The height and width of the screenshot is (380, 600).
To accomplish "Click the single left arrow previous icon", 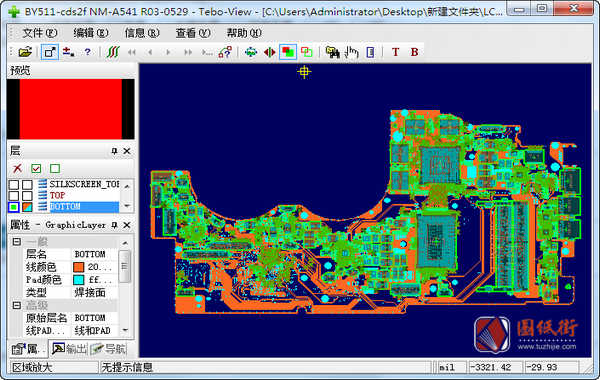I will (x=150, y=52).
